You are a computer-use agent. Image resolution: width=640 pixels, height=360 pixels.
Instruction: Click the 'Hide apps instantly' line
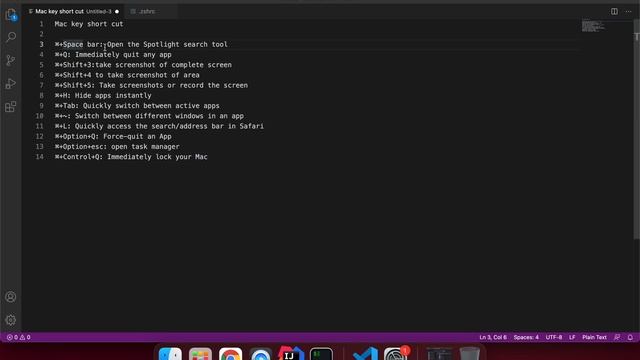103,96
